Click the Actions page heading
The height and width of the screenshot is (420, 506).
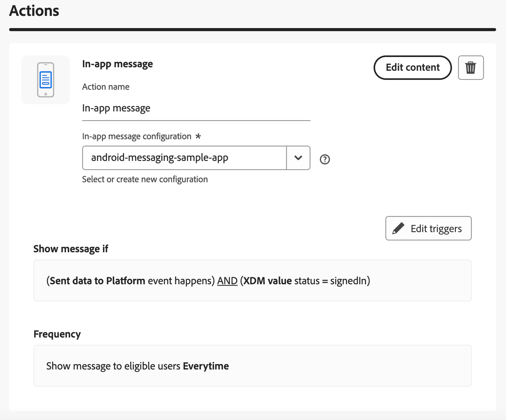[x=34, y=11]
